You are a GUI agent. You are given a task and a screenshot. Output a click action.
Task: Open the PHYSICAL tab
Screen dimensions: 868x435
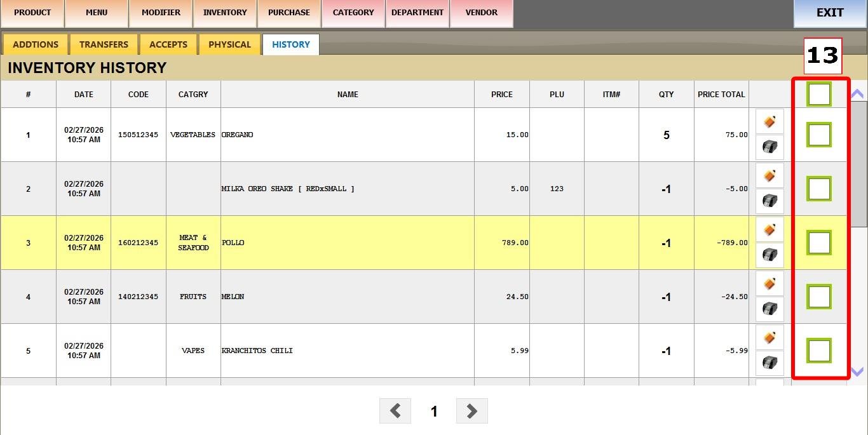pyautogui.click(x=229, y=44)
